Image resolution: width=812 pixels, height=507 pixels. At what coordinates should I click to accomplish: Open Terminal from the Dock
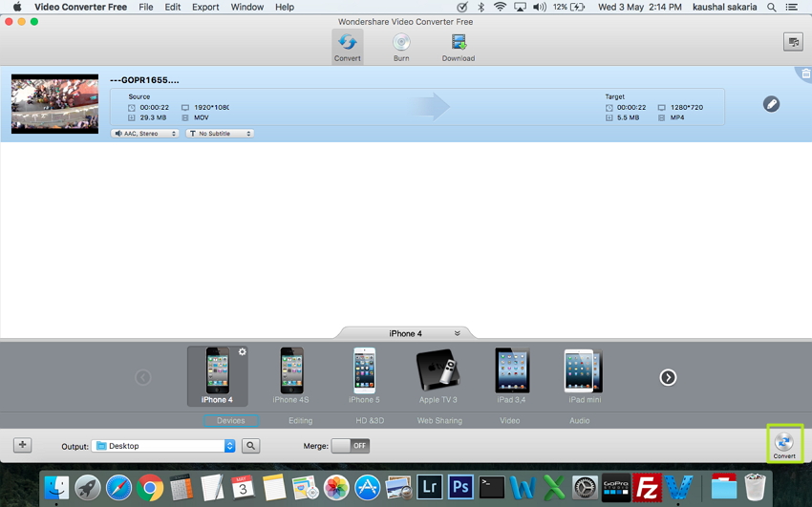coord(491,487)
